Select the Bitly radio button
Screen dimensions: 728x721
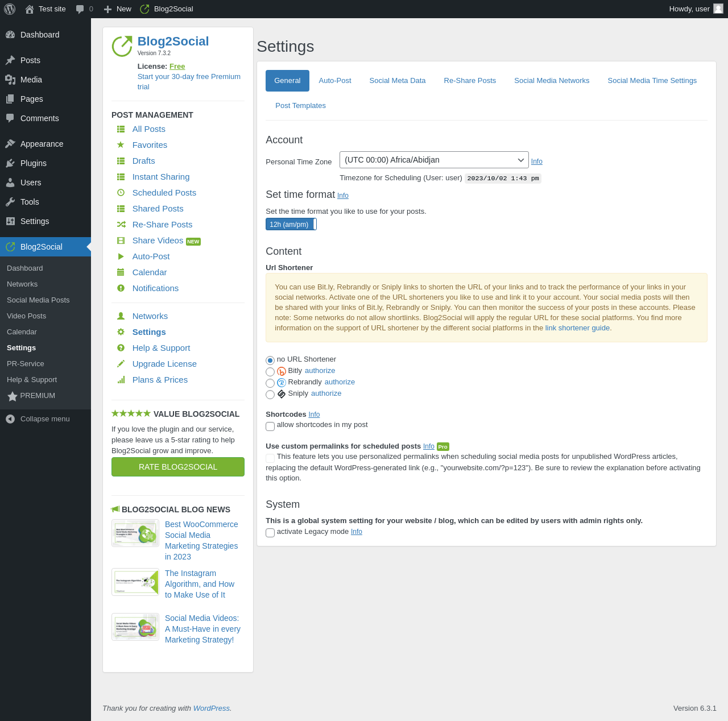click(270, 372)
